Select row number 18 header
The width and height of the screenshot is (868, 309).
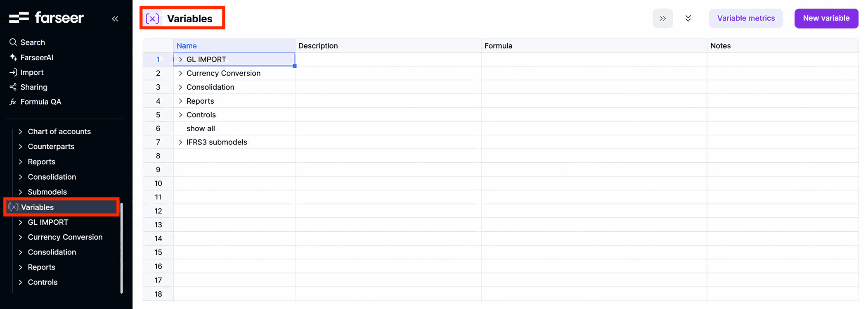click(158, 294)
